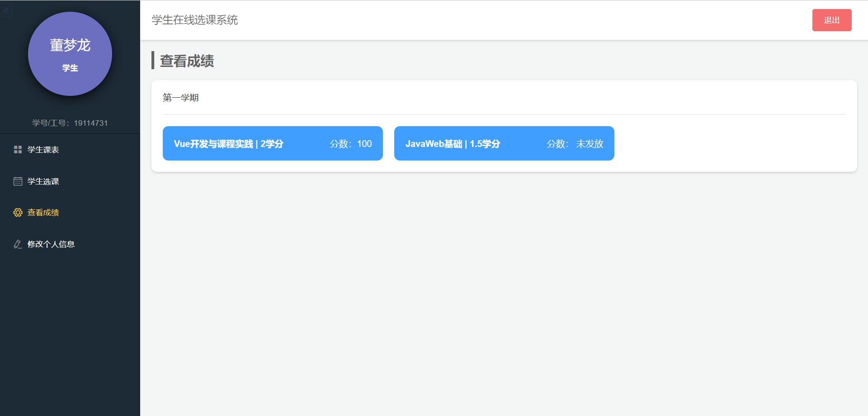The width and height of the screenshot is (868, 416).
Task: Click the purple avatar circle for 董梦龙
Action: pos(70,54)
